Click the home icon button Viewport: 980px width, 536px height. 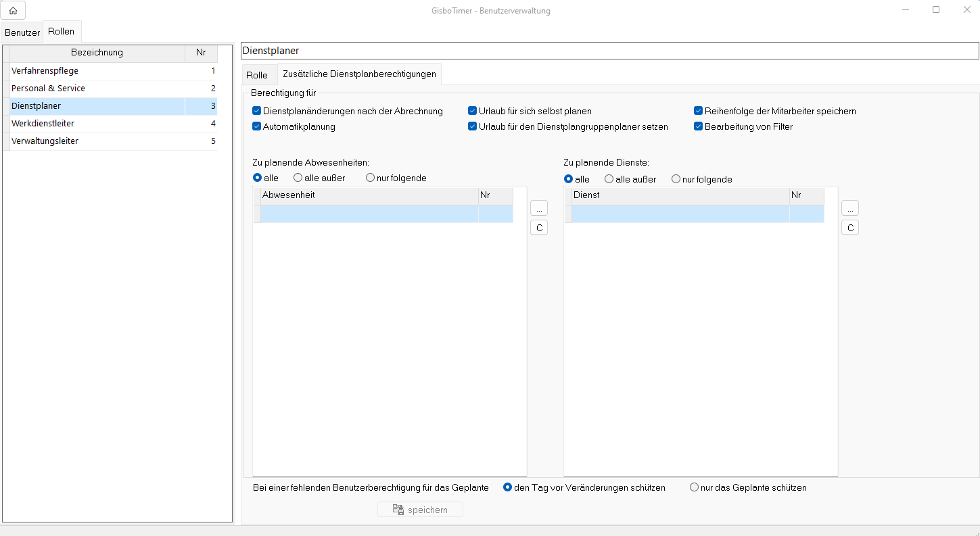[x=14, y=10]
